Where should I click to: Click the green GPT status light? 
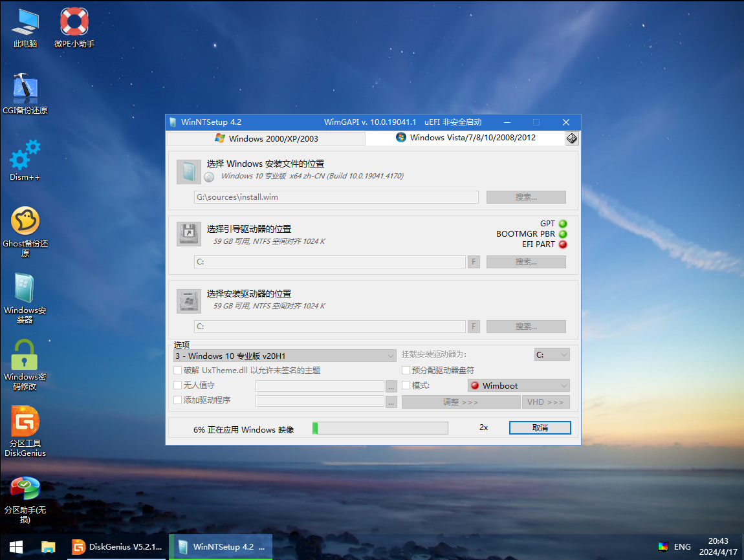click(563, 224)
